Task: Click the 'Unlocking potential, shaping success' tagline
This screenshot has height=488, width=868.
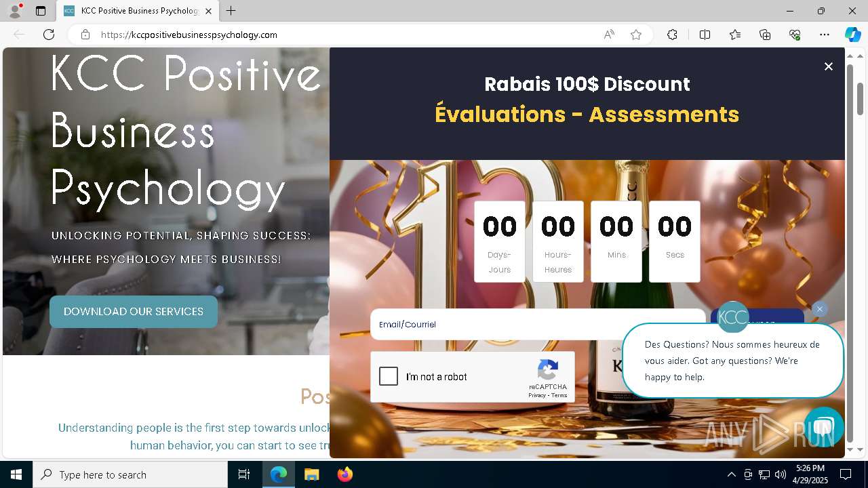Action: [x=181, y=236]
